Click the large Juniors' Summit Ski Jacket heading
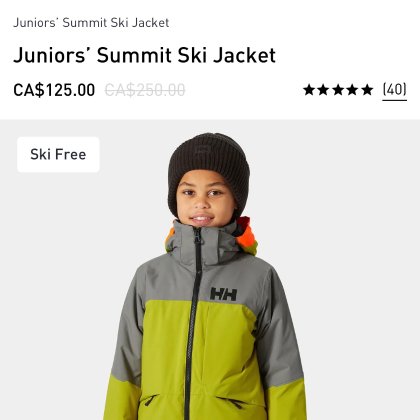The height and width of the screenshot is (420, 420). 144,55
